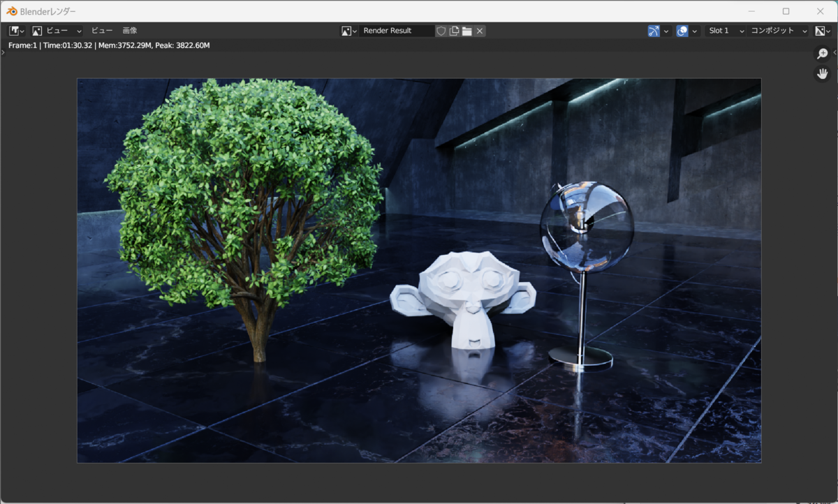
Task: Open the 画像 menu
Action: point(130,31)
